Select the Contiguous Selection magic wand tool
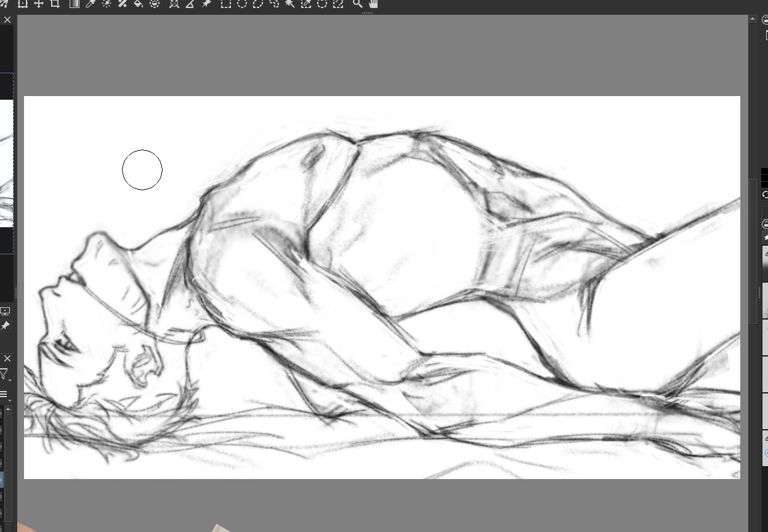 (x=289, y=4)
